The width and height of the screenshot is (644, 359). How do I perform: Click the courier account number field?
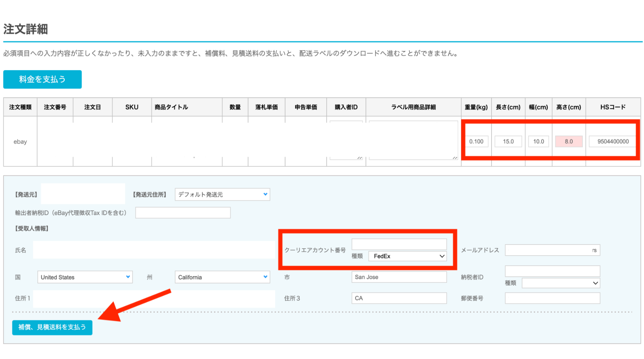[399, 244]
